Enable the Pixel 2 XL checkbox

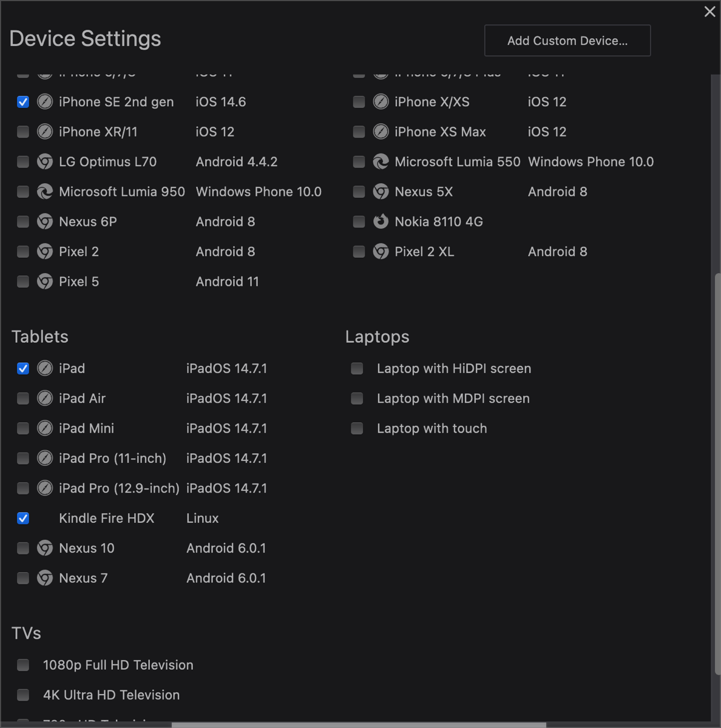point(359,251)
